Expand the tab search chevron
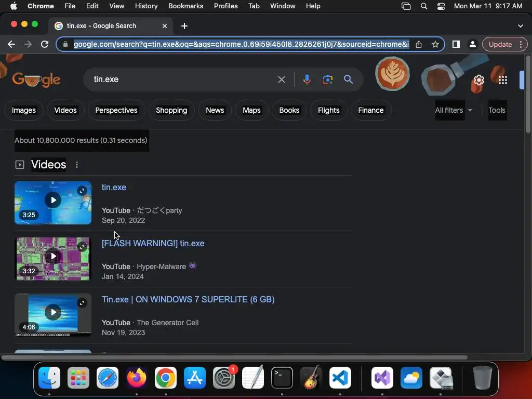The image size is (532, 399). click(x=521, y=26)
